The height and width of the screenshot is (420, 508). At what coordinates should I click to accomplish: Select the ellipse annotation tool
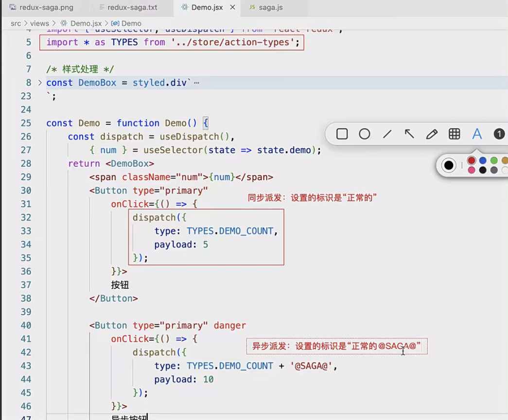[x=365, y=134]
